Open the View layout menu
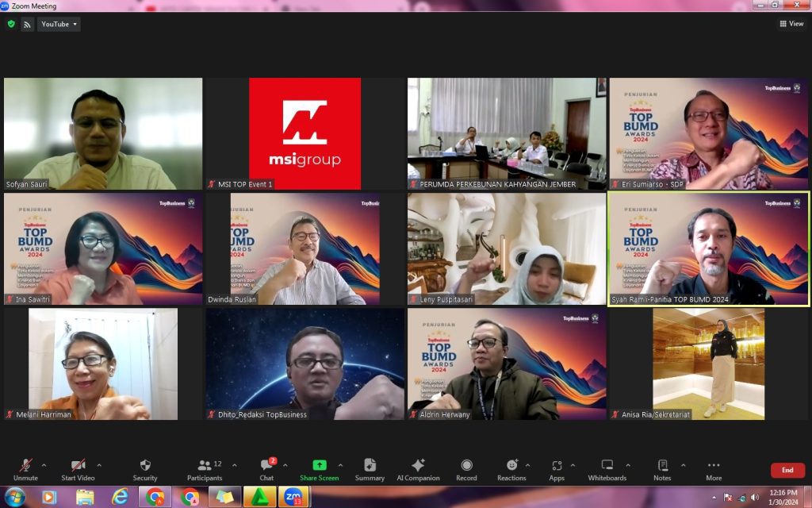 [791, 24]
